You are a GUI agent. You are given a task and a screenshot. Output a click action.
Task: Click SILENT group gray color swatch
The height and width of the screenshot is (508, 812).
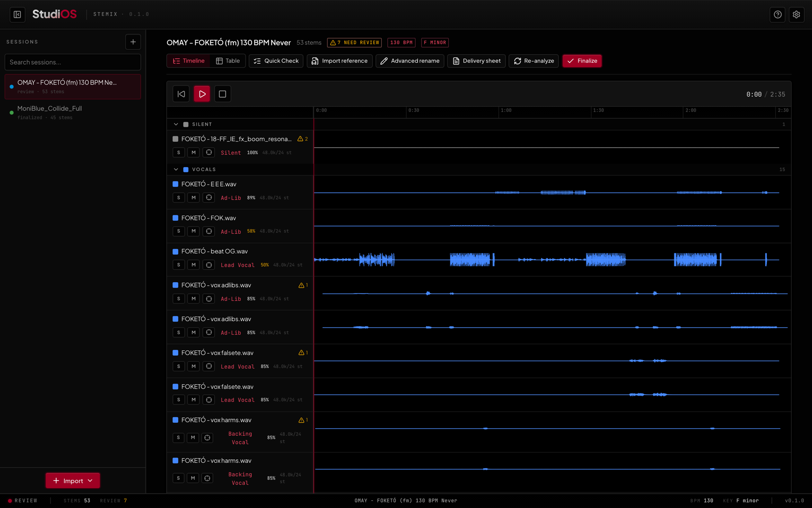tap(186, 124)
